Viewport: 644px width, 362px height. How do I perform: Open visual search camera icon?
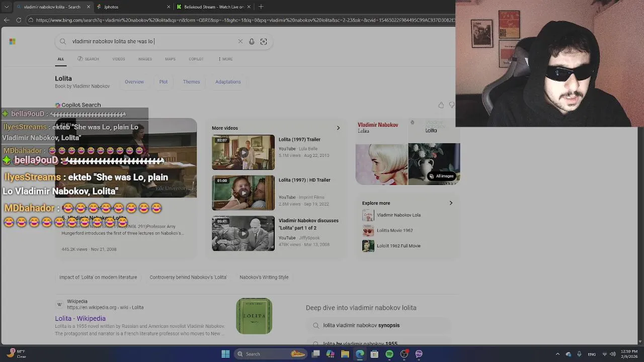(x=264, y=41)
